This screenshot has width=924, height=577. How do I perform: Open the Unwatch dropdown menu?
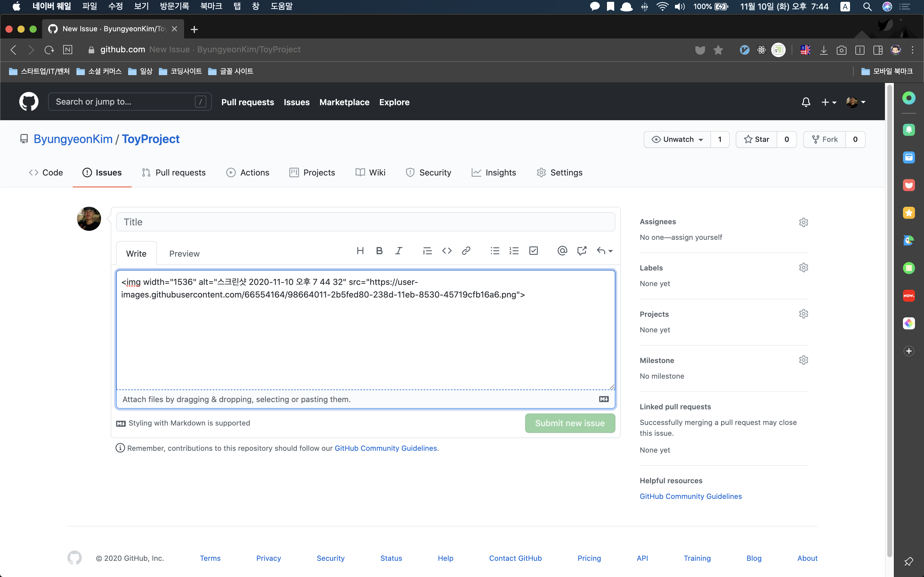(x=677, y=139)
